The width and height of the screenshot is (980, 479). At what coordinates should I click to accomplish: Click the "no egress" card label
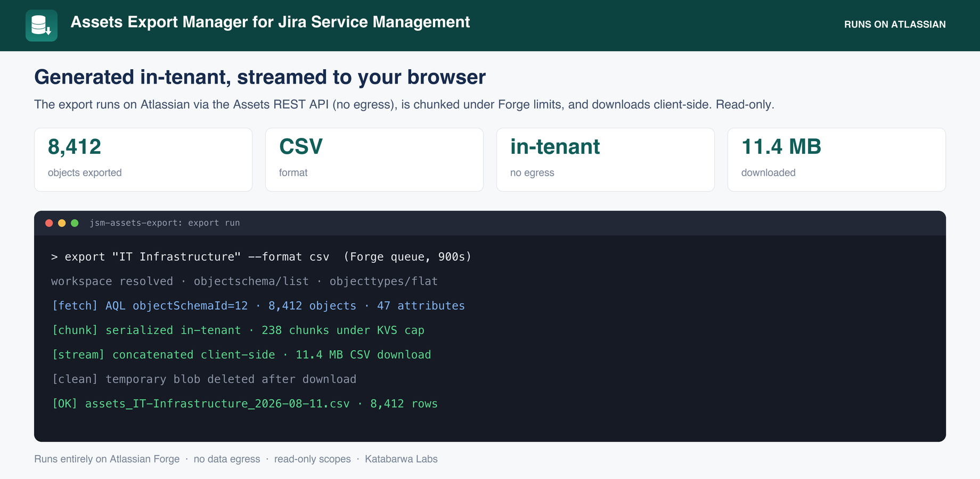(532, 172)
